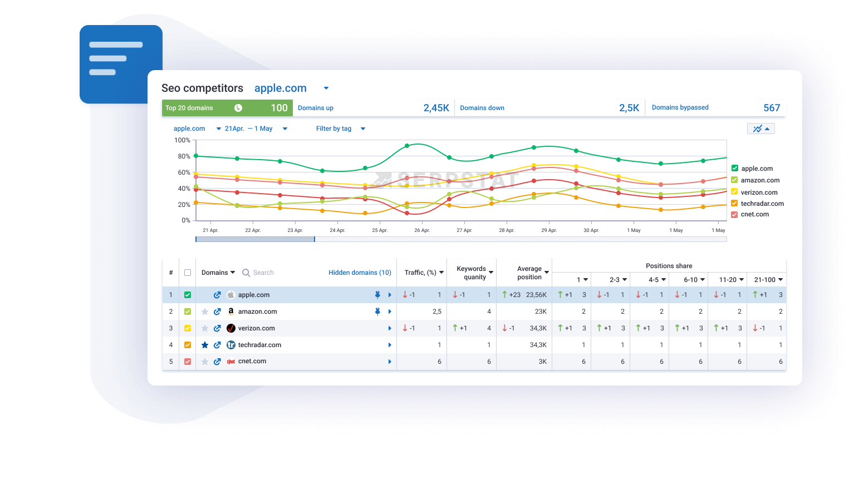Toggle the select-all checkbox in table header
This screenshot has width=854, height=504.
[188, 273]
